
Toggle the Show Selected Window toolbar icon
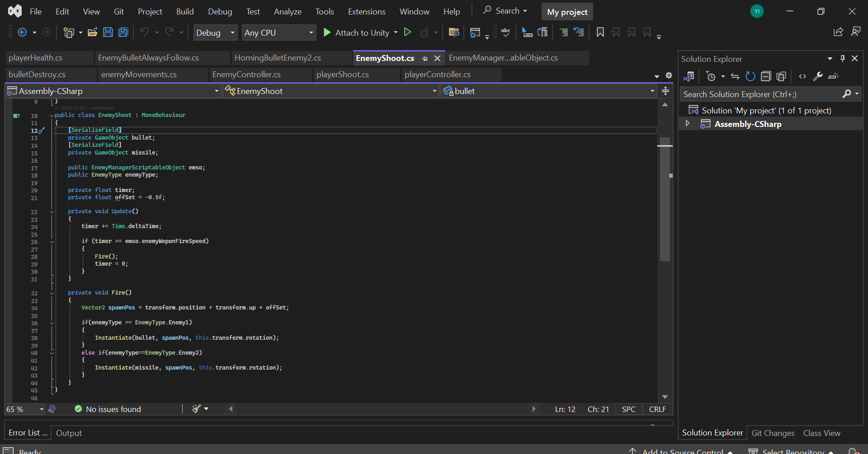click(x=475, y=33)
